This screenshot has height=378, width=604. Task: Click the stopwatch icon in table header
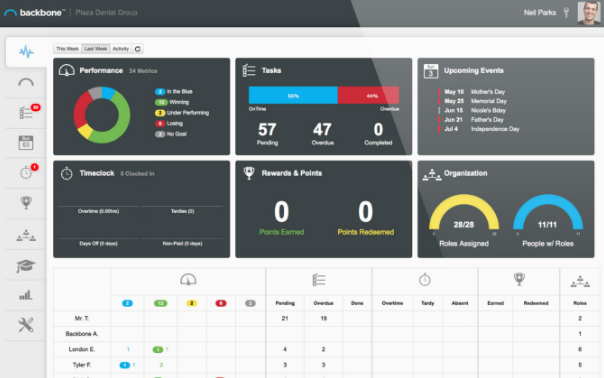tap(425, 279)
